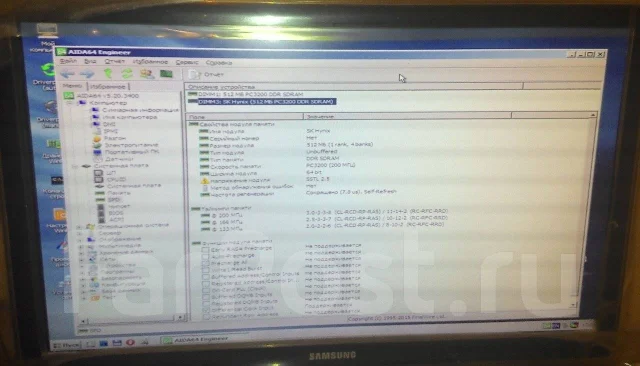This screenshot has width=640, height=366.
Task: Click the floppy disk icon in quick launch
Action: pyautogui.click(x=117, y=343)
